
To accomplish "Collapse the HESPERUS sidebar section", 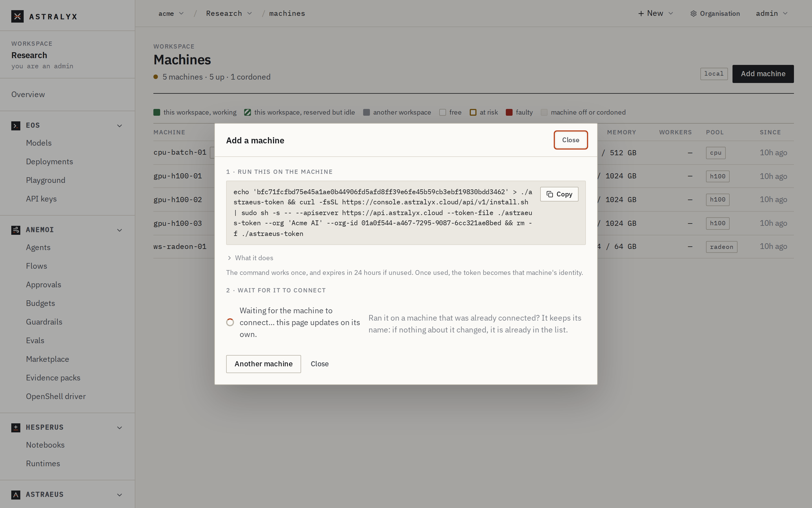I will tap(120, 428).
